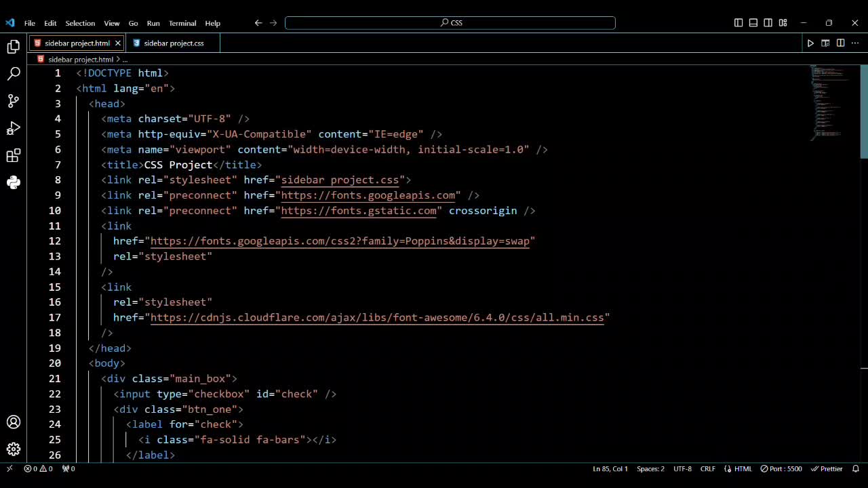Open the Customize Layout menu
868x488 pixels.
[783, 23]
